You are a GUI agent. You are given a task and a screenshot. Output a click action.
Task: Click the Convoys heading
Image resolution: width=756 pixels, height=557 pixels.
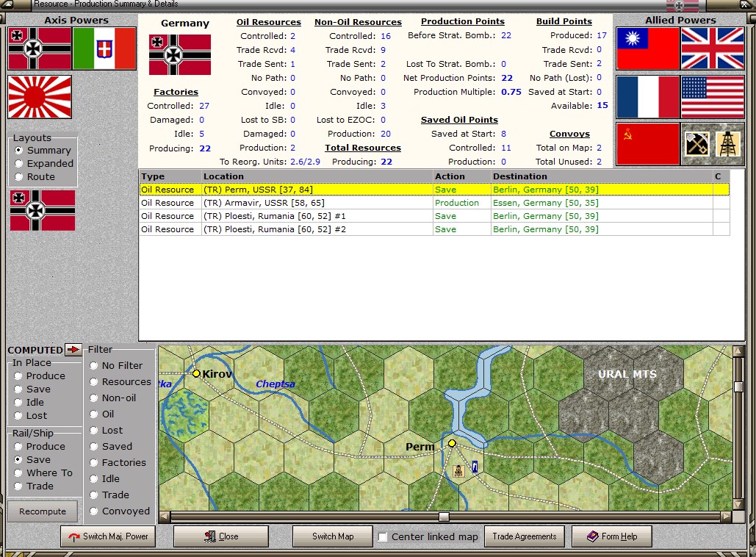(569, 134)
